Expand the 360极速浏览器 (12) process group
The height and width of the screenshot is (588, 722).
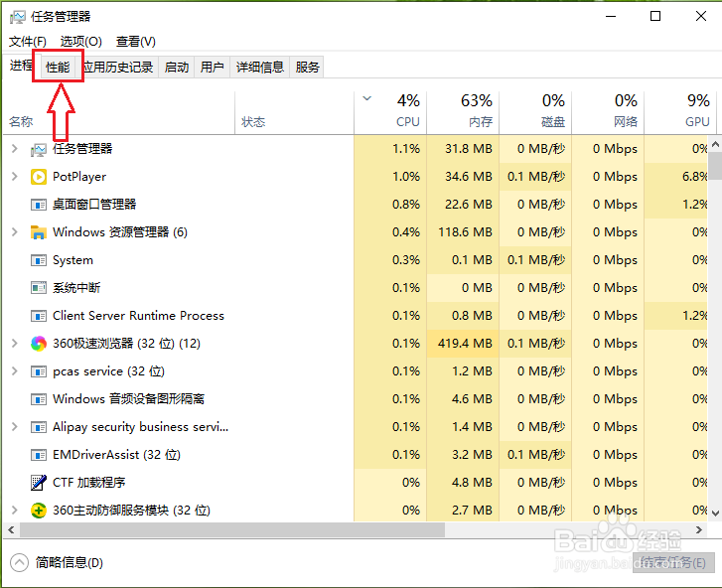(15, 344)
